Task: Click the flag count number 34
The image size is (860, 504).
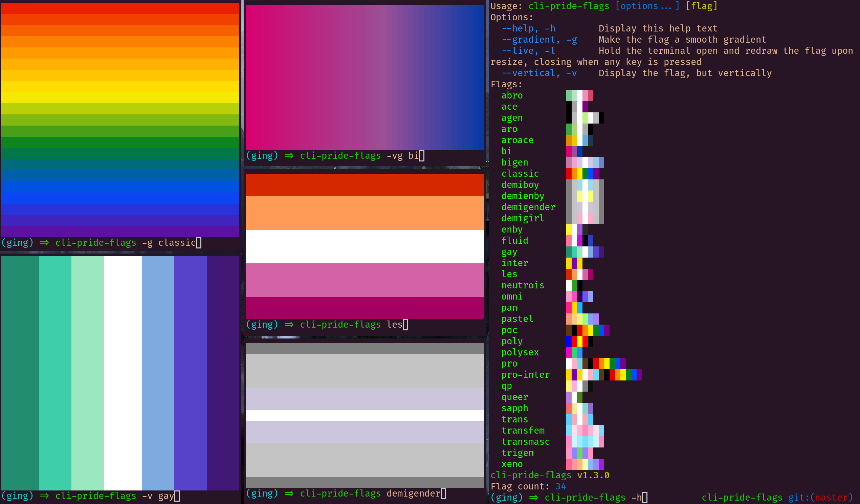Action: (560, 486)
